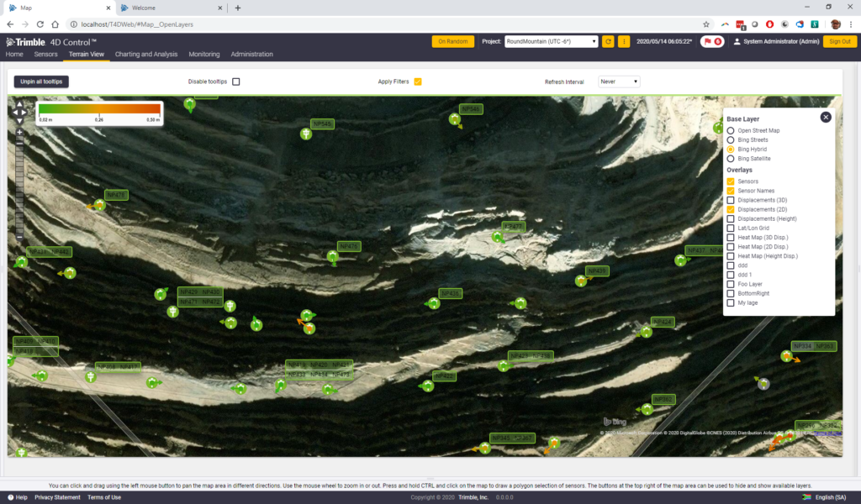
Task: Click the Unpin all tooltips button
Action: (40, 82)
